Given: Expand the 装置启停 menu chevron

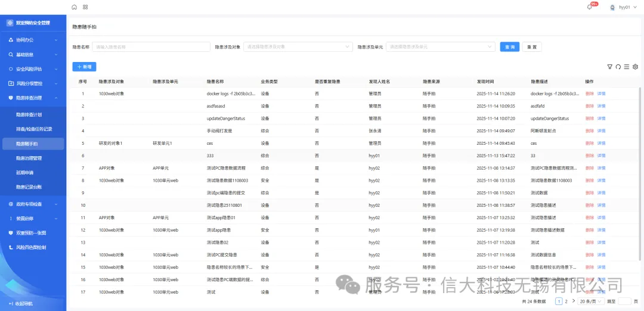Looking at the screenshot, I should pyautogui.click(x=56, y=218).
